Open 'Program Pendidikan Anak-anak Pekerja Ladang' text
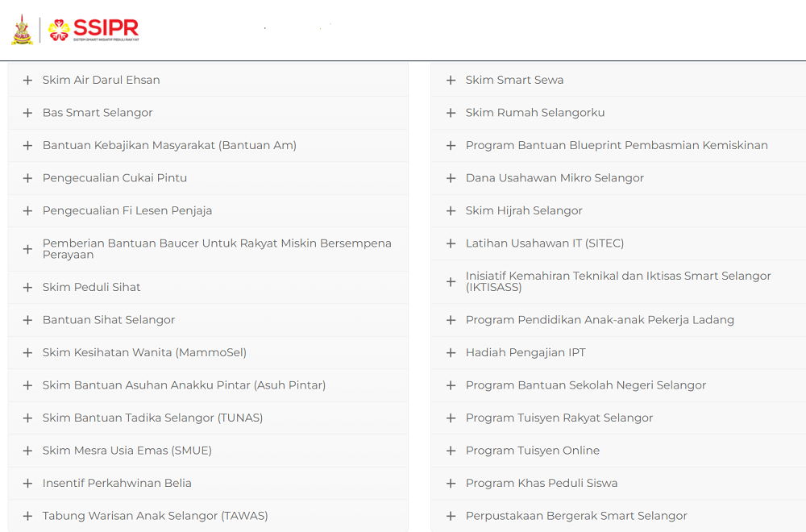The image size is (806, 532). 600,320
